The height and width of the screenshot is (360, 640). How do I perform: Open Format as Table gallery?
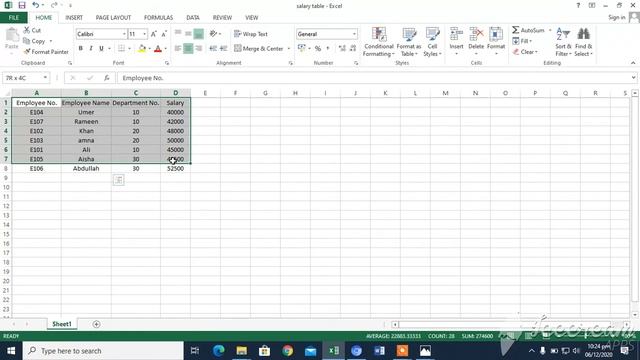(409, 42)
